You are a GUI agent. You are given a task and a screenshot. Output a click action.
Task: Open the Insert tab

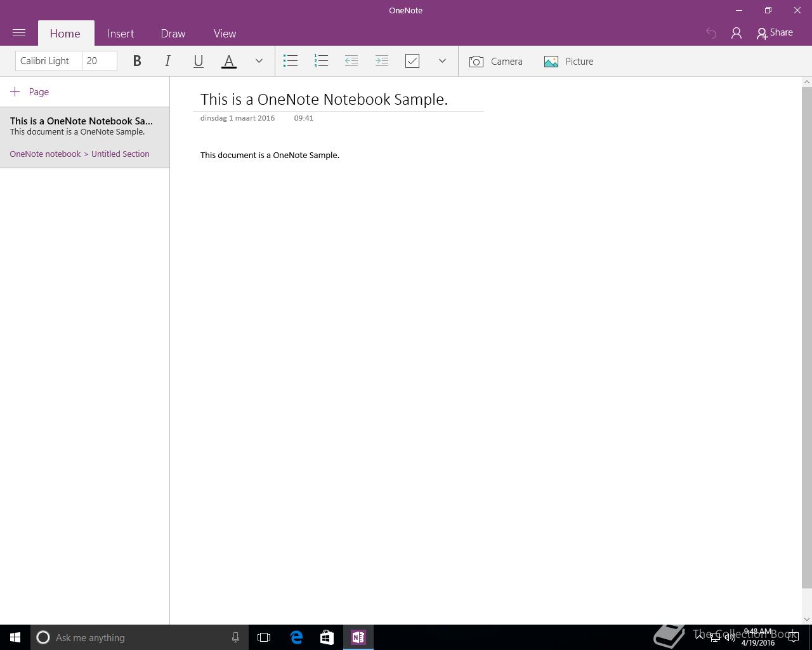click(x=121, y=34)
